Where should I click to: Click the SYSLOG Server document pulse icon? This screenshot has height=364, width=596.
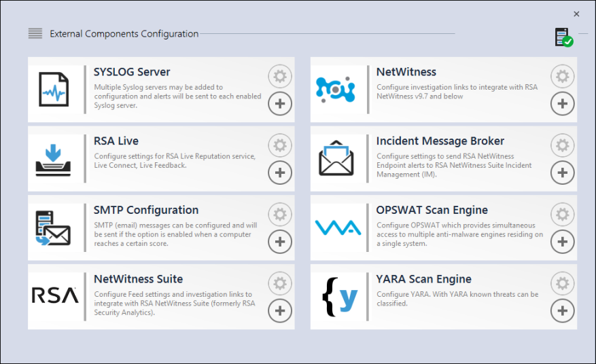click(x=54, y=90)
